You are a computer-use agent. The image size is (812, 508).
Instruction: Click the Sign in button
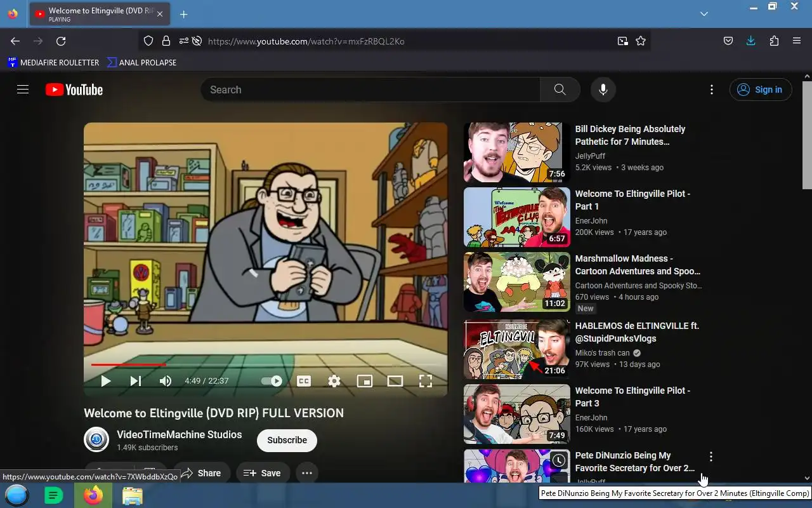[760, 90]
